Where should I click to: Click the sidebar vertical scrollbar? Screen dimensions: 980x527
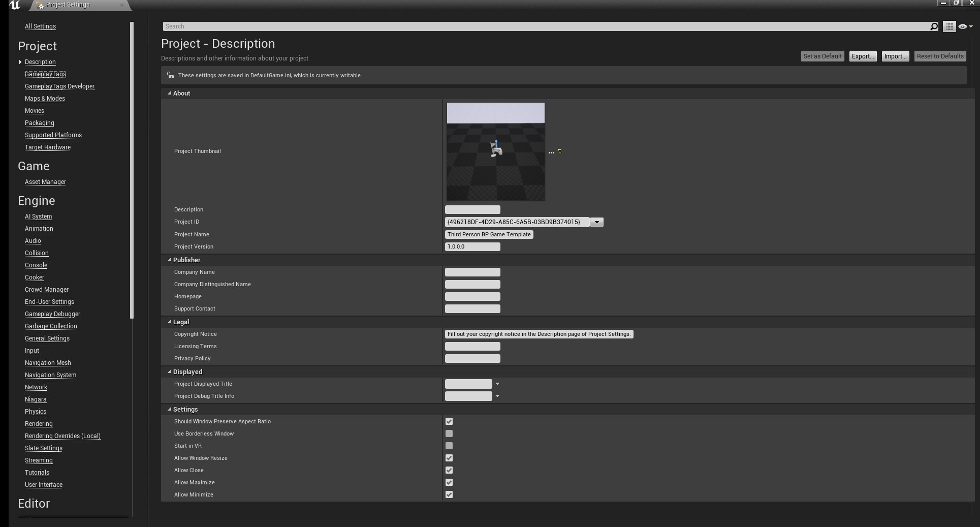[x=132, y=170]
